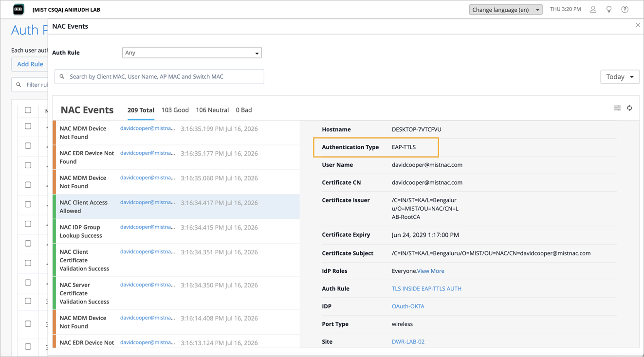Check the fourth rule row checkbox
Image resolution: width=644 pixels, height=357 pixels.
28,185
